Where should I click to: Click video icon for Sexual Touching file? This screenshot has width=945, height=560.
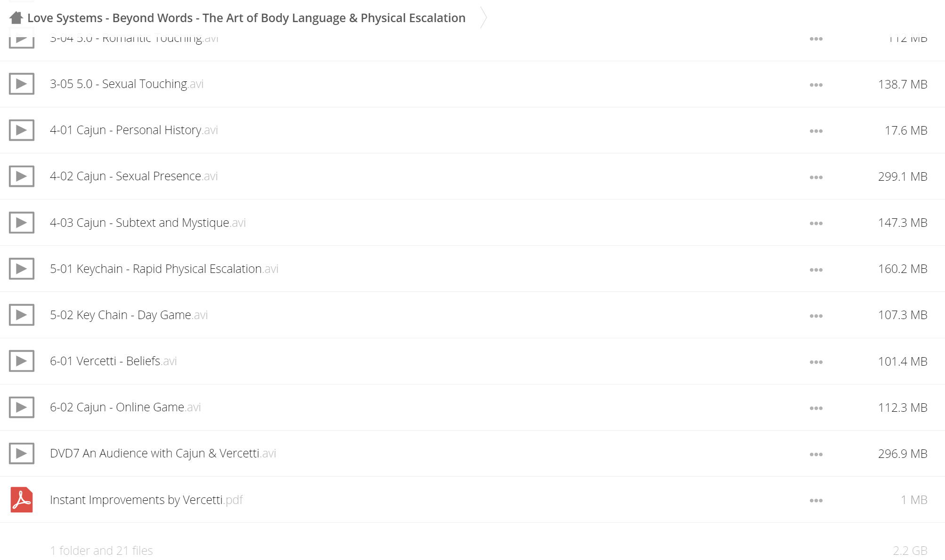(x=22, y=84)
